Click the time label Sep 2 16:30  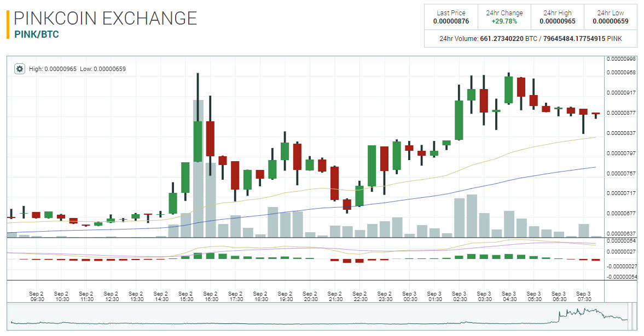211,296
